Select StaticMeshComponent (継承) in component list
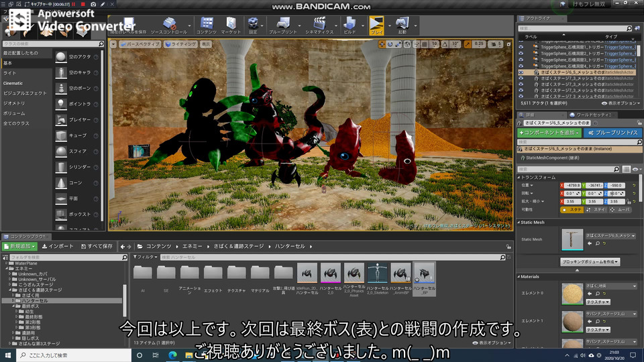The image size is (644, 362). pyautogui.click(x=552, y=158)
